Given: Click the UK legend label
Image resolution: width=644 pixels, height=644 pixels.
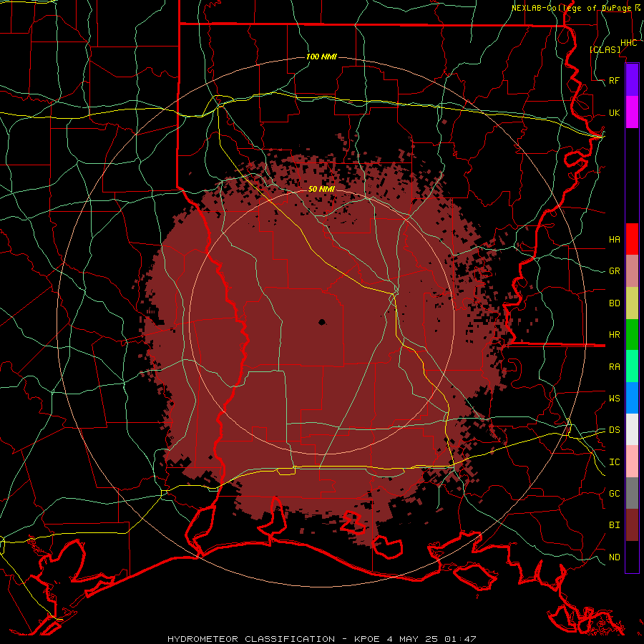Looking at the screenshot, I should 615,112.
